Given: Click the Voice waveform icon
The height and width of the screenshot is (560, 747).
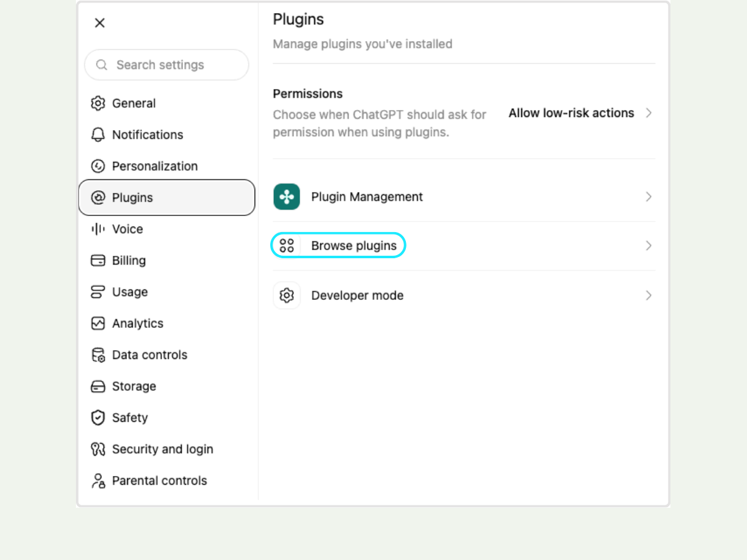Looking at the screenshot, I should pos(98,229).
